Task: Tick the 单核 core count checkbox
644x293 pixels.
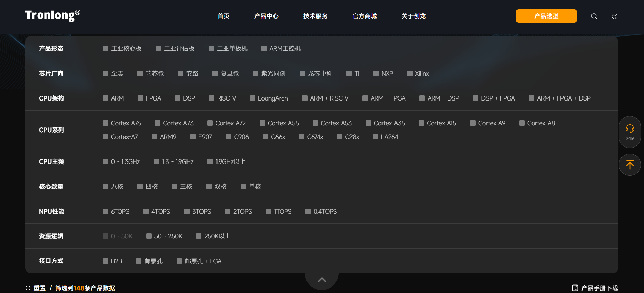Action: point(243,186)
